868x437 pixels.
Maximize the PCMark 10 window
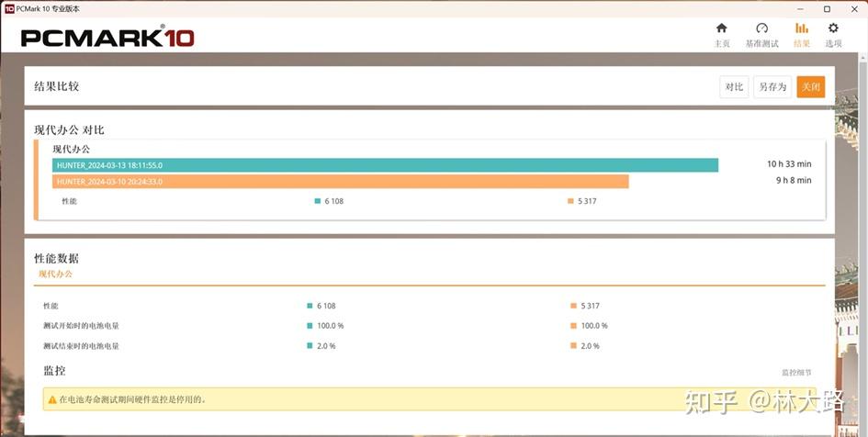pos(827,9)
